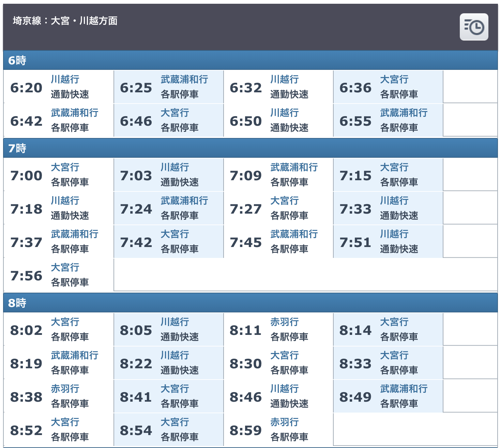Click the 6:50 川越行 通勤快速
The width and height of the screenshot is (500, 448).
coord(278,121)
